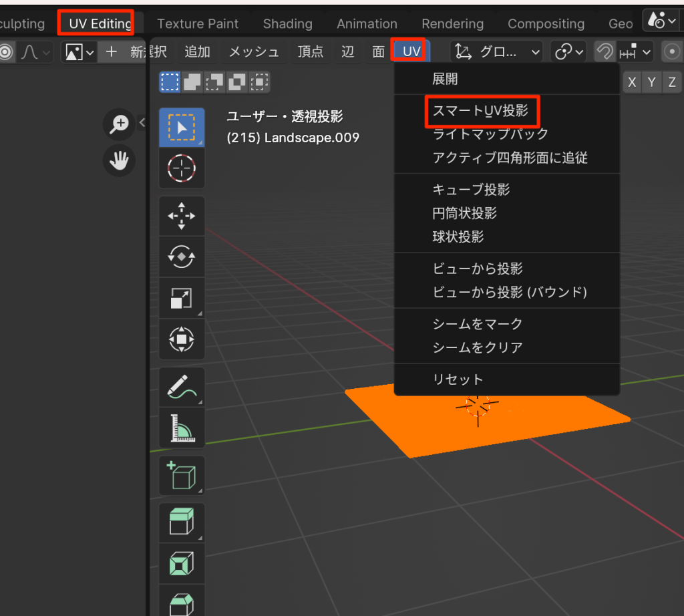Open transform orientation dropdown
Viewport: 684px width, 616px height.
(x=498, y=51)
